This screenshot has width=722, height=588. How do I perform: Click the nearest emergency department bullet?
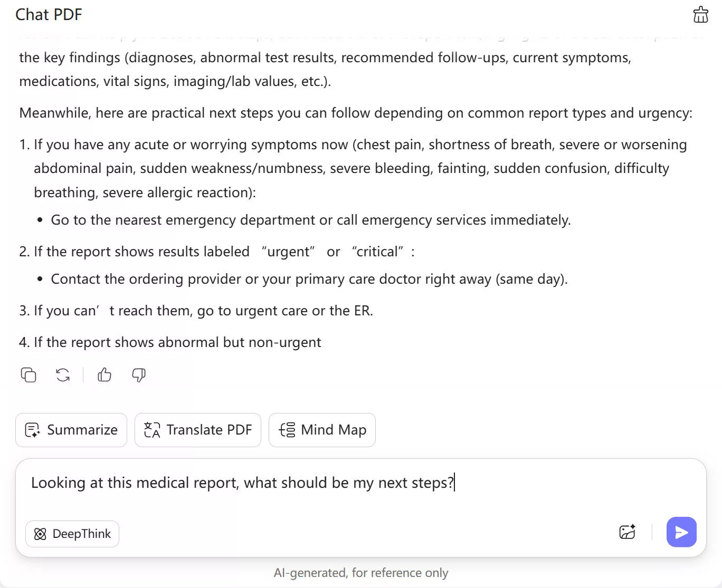pyautogui.click(x=310, y=220)
